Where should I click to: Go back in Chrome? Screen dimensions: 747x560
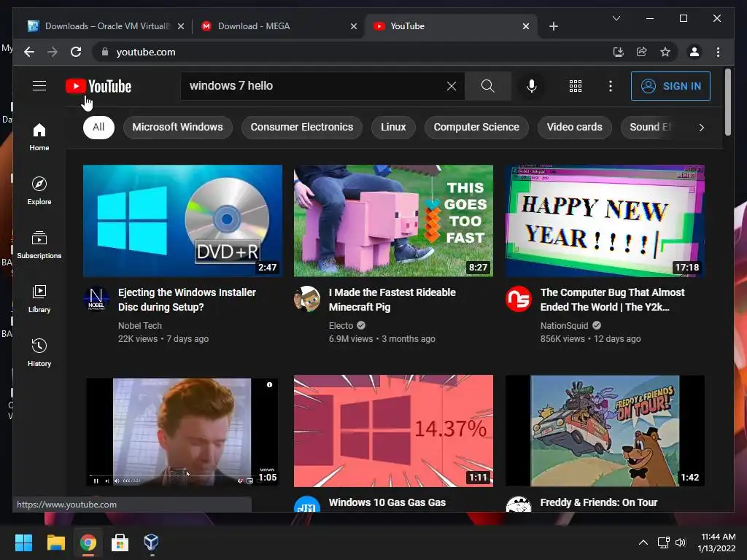(29, 52)
